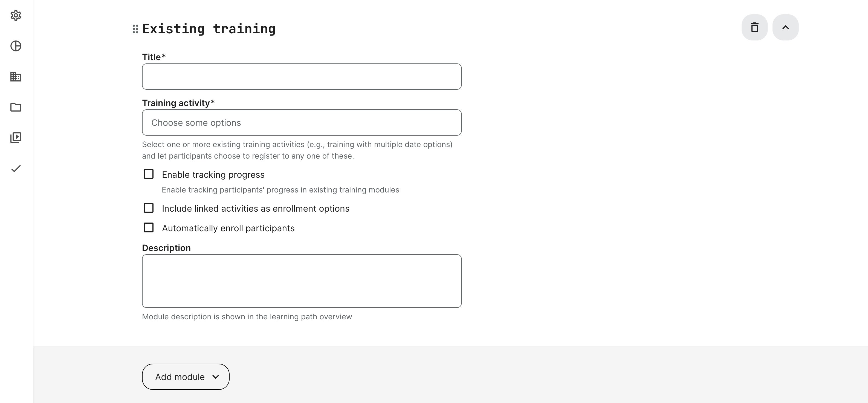Viewport: 868px width, 403px height.
Task: Click the checkmark icon in sidebar
Action: click(x=16, y=168)
